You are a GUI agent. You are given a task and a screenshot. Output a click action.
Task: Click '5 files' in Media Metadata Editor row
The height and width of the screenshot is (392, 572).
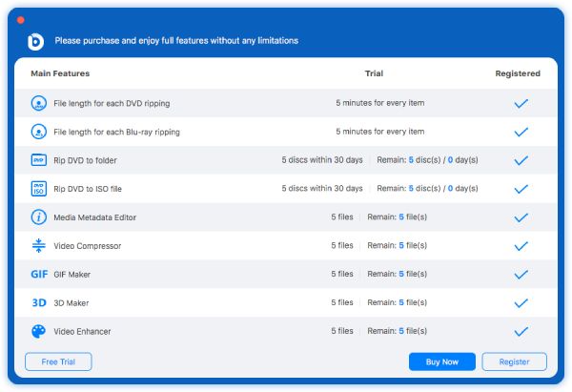342,217
